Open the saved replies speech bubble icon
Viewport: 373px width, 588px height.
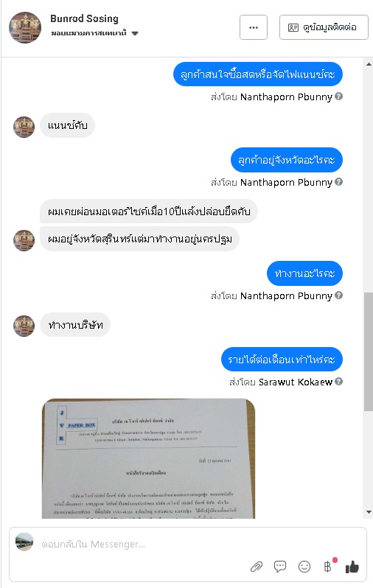(x=280, y=566)
